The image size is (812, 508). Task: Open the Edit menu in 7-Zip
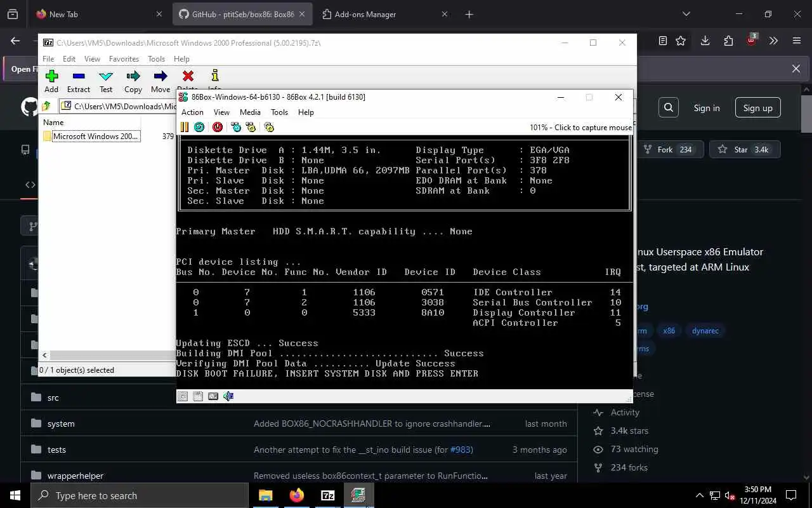pos(69,59)
